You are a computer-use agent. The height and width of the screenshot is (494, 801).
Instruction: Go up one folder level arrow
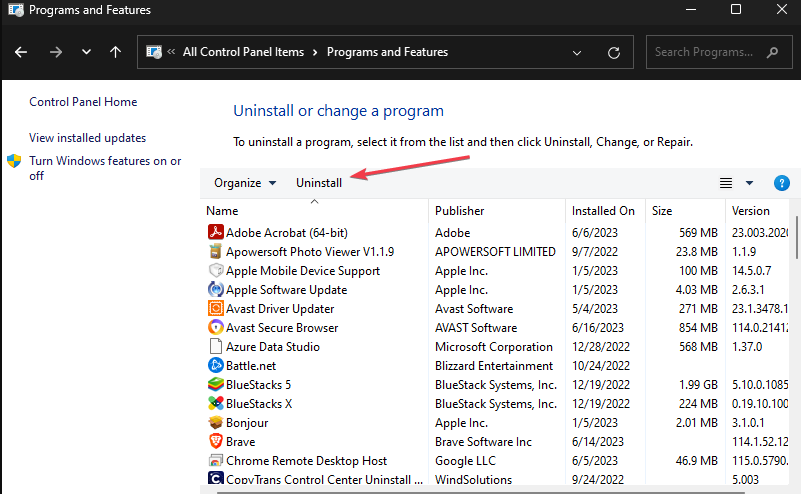[x=116, y=52]
